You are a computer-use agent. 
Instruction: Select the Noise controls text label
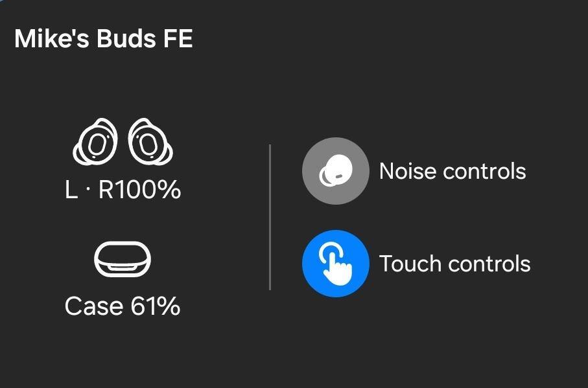[x=452, y=172]
